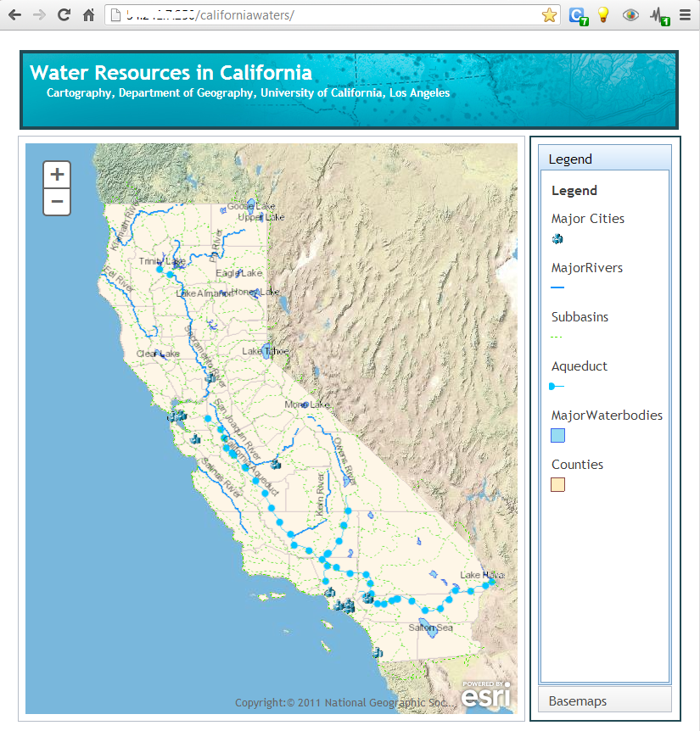The width and height of the screenshot is (700, 731).
Task: Click the Aqueduct symbol in the legend
Action: tap(557, 386)
